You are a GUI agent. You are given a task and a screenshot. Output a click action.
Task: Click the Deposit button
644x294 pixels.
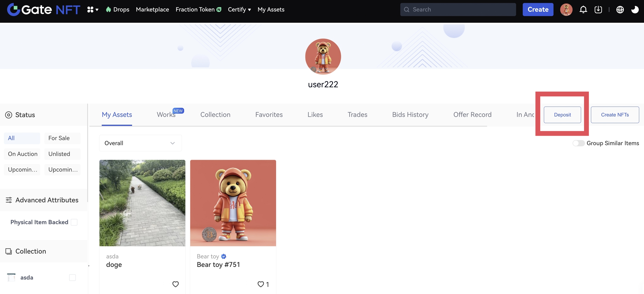pyautogui.click(x=562, y=115)
